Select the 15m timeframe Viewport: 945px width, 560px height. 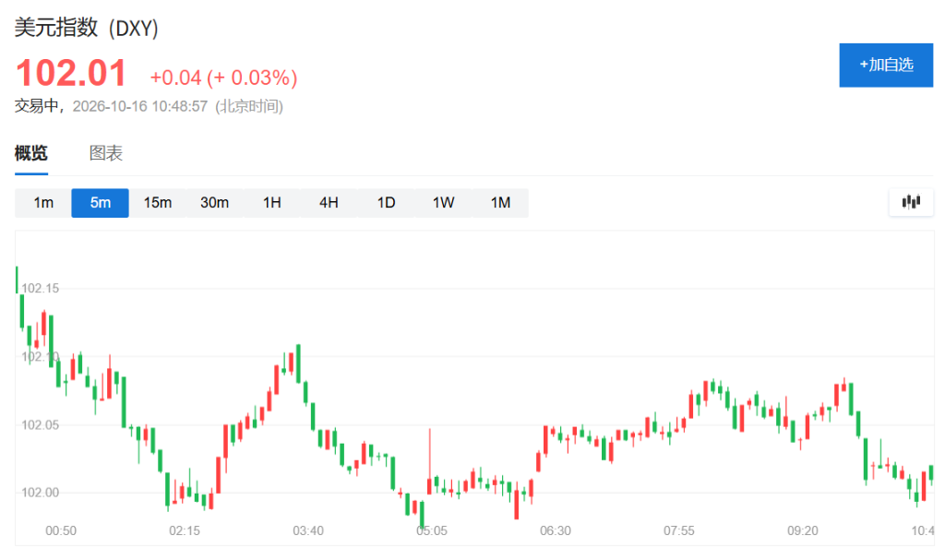157,203
